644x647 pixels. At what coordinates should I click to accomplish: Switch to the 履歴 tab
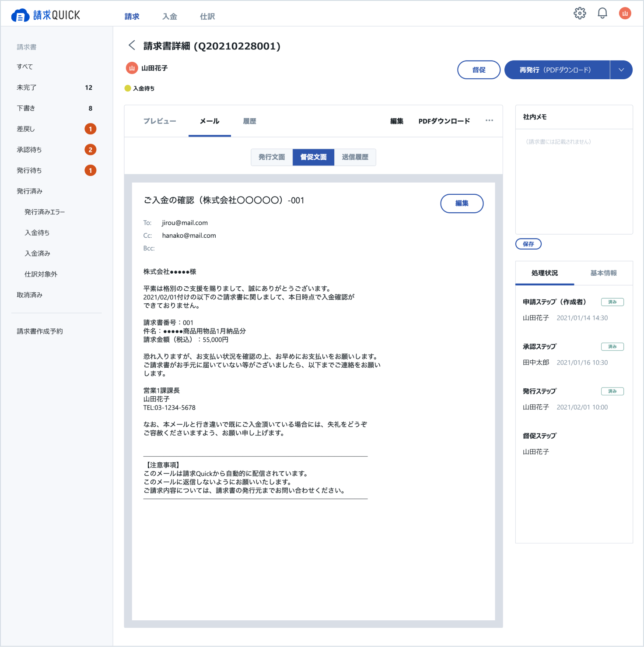pyautogui.click(x=249, y=121)
